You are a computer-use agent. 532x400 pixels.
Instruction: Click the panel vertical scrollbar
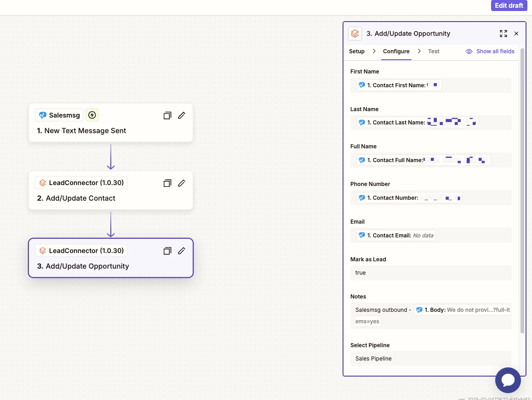tap(522, 191)
